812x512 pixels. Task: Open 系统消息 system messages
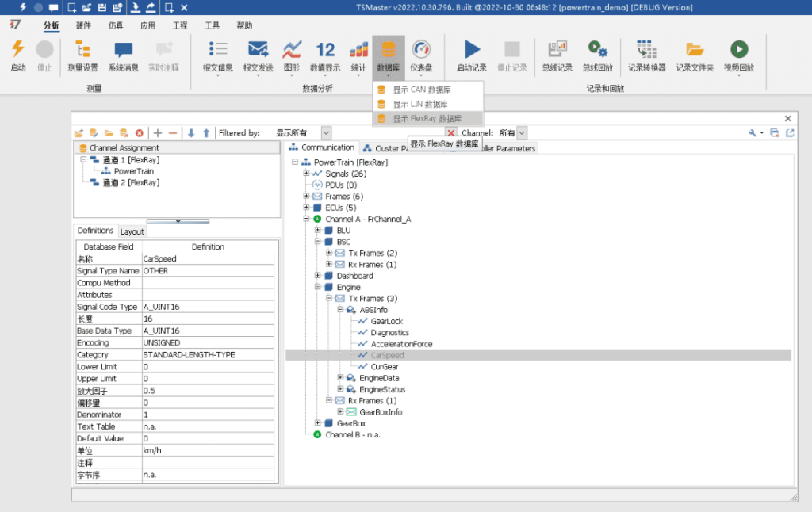(123, 55)
